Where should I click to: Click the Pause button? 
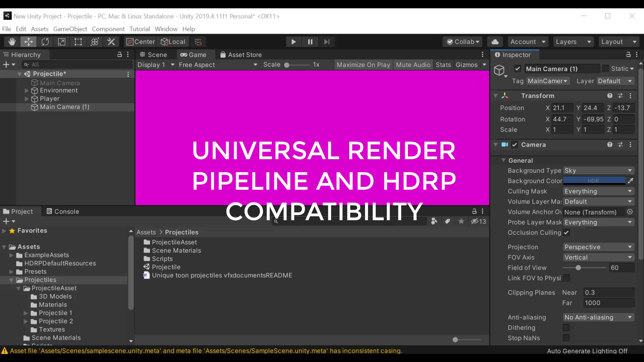pos(310,42)
